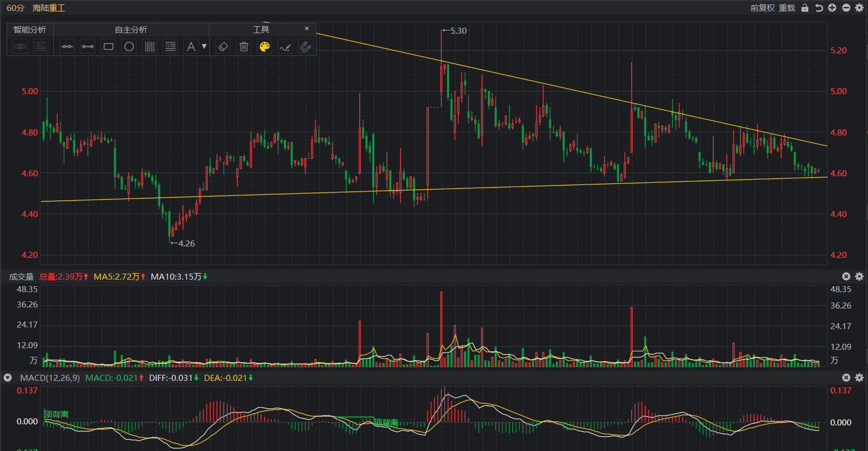The height and width of the screenshot is (451, 868).
Task: Click the MA10:3.15万 value
Action: (176, 277)
